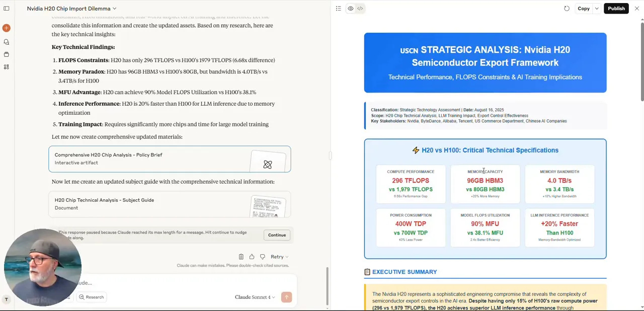Close the artifact panel
The image size is (644, 311).
(x=637, y=9)
